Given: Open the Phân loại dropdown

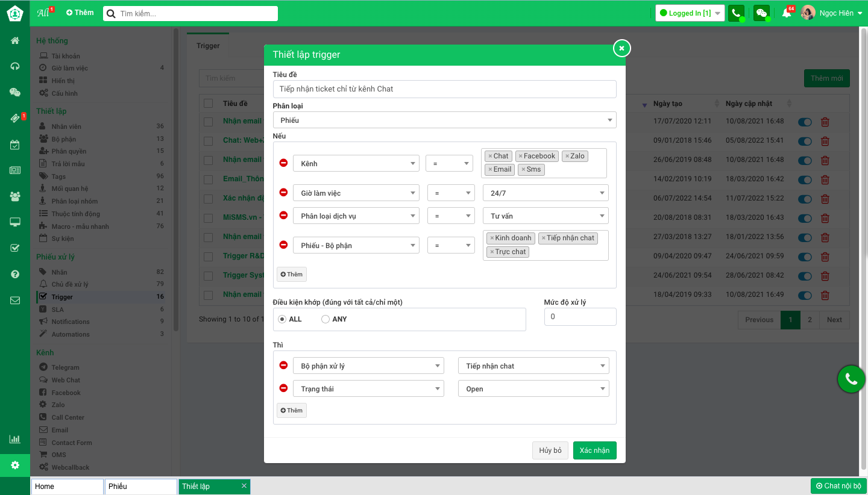Looking at the screenshot, I should 444,120.
